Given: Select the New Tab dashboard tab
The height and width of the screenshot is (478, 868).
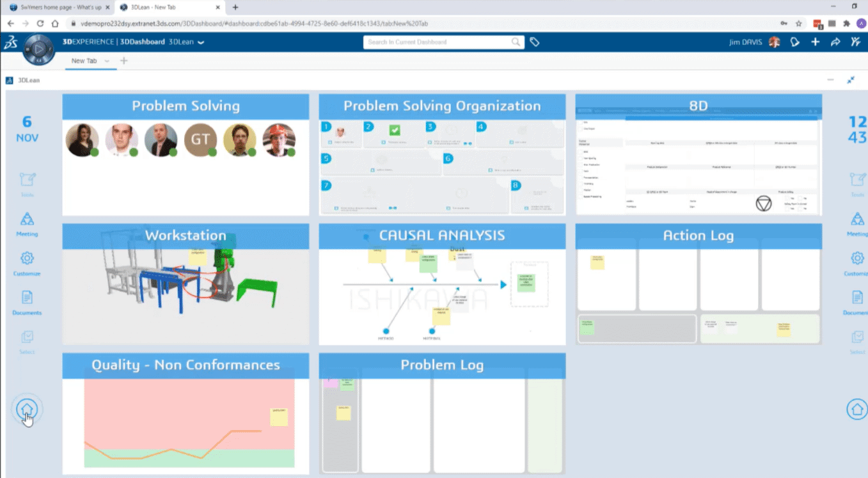Looking at the screenshot, I should [x=84, y=61].
